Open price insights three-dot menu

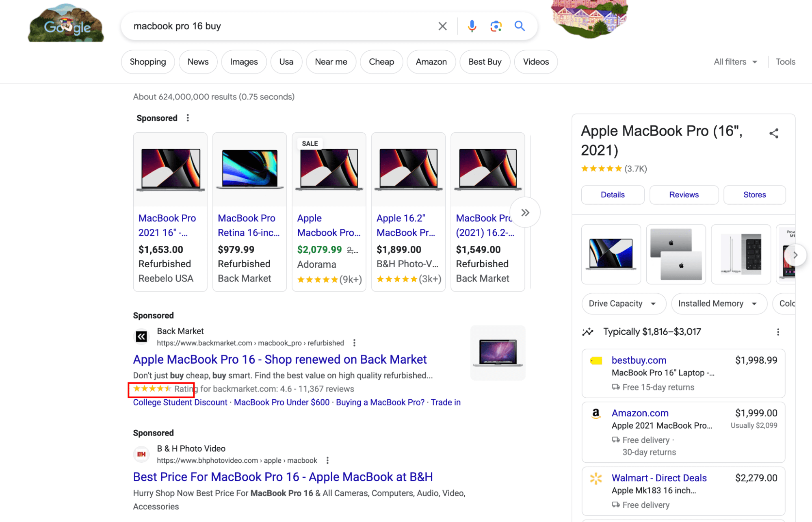pos(778,332)
